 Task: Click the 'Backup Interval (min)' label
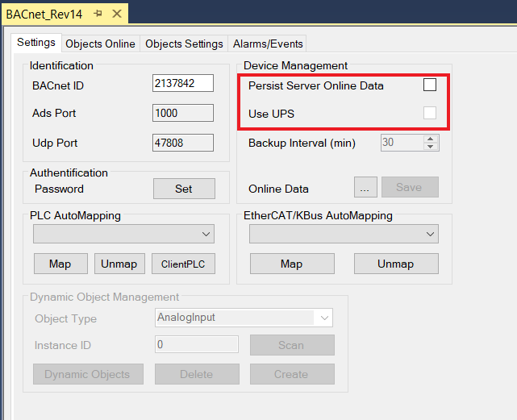(302, 143)
